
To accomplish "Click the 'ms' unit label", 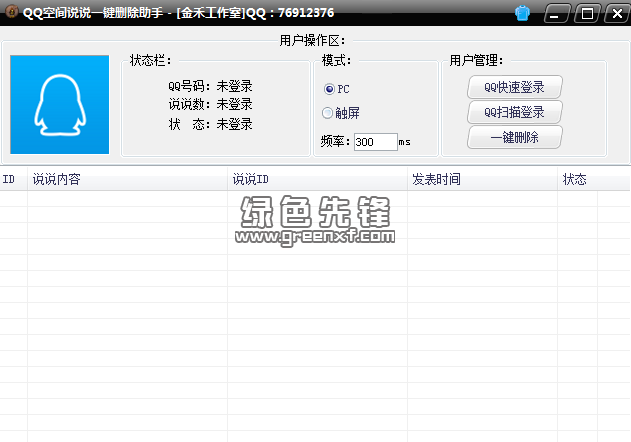I will pyautogui.click(x=404, y=142).
